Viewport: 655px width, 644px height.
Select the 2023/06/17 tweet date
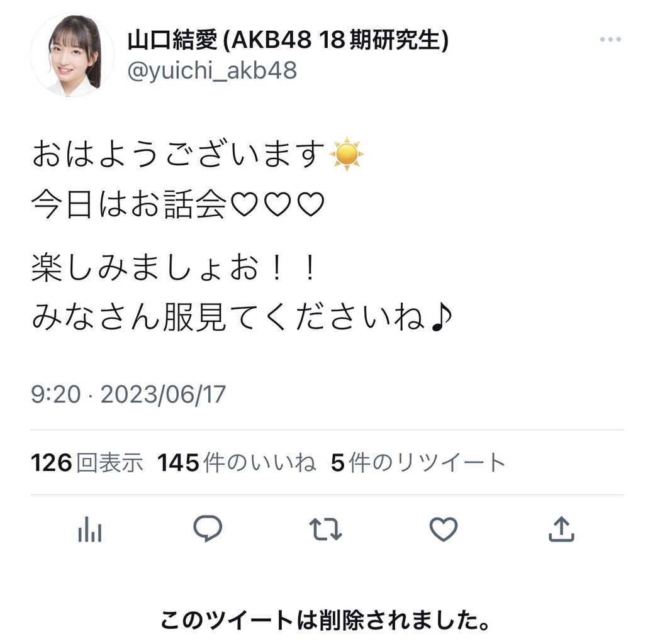(x=163, y=394)
